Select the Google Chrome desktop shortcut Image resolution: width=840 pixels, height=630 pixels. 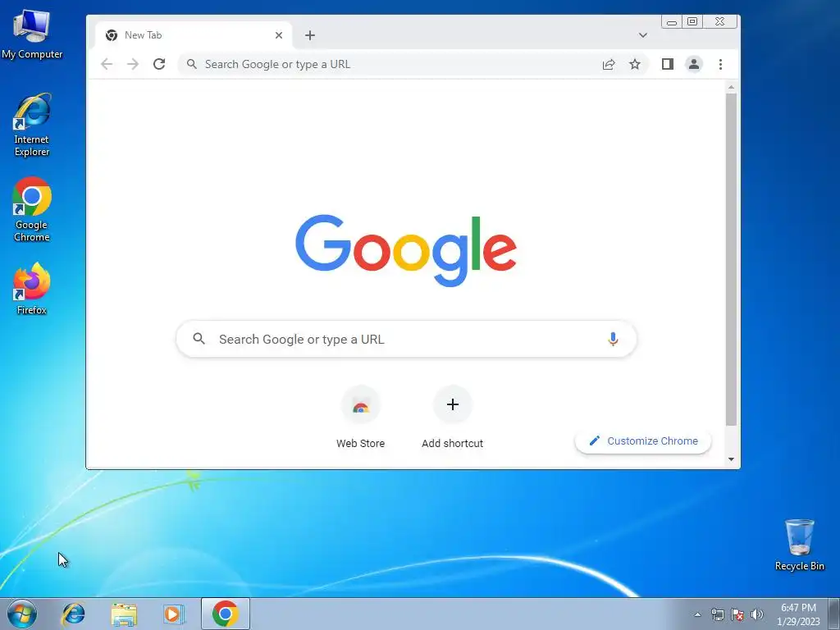click(32, 209)
